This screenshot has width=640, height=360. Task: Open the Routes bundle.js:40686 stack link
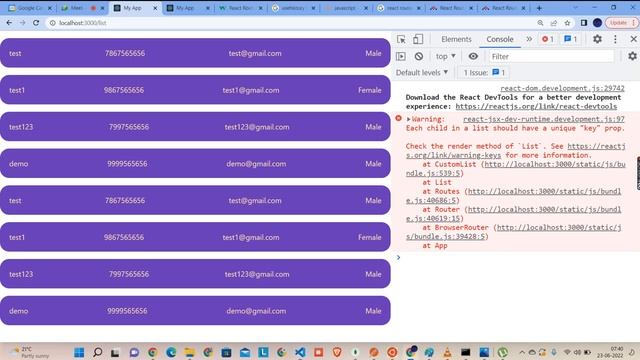point(513,196)
